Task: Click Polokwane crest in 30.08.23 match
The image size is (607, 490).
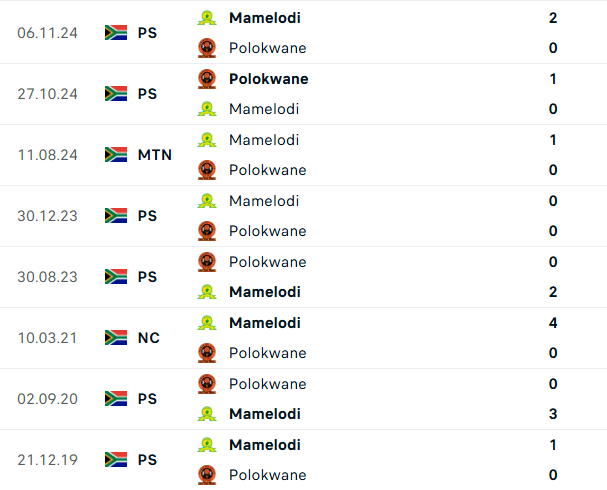Action: [207, 262]
